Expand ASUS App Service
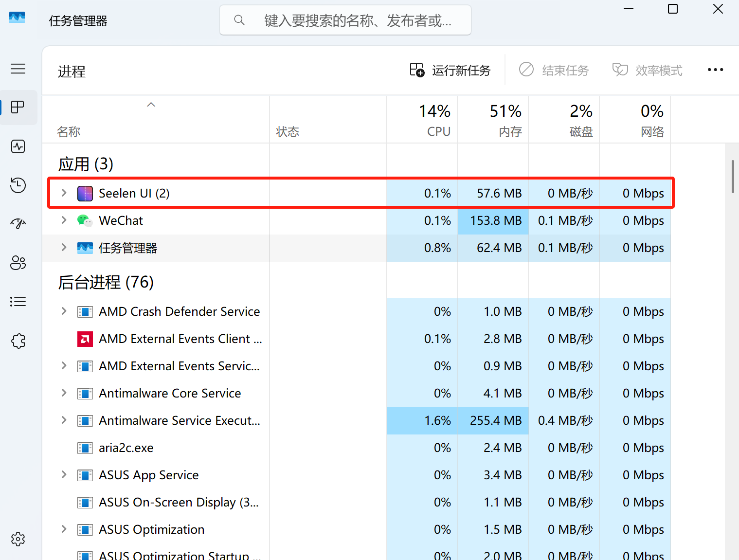The image size is (739, 560). 64,475
